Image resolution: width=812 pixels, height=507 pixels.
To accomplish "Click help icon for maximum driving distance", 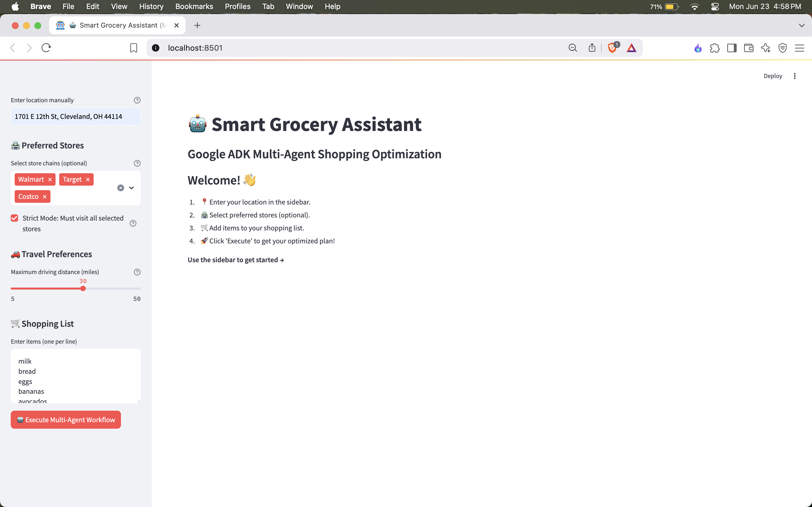I will pyautogui.click(x=137, y=272).
